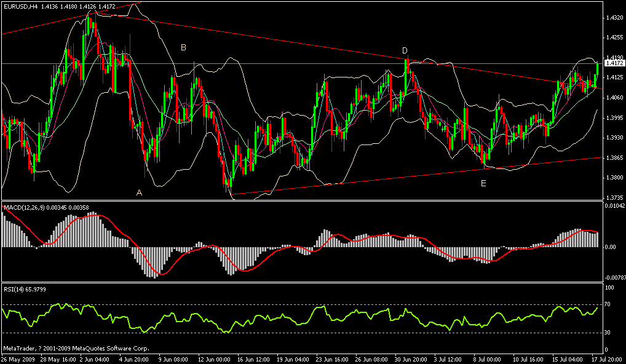
Task: Select the rising red support trendline near E
Action: pyautogui.click(x=417, y=176)
